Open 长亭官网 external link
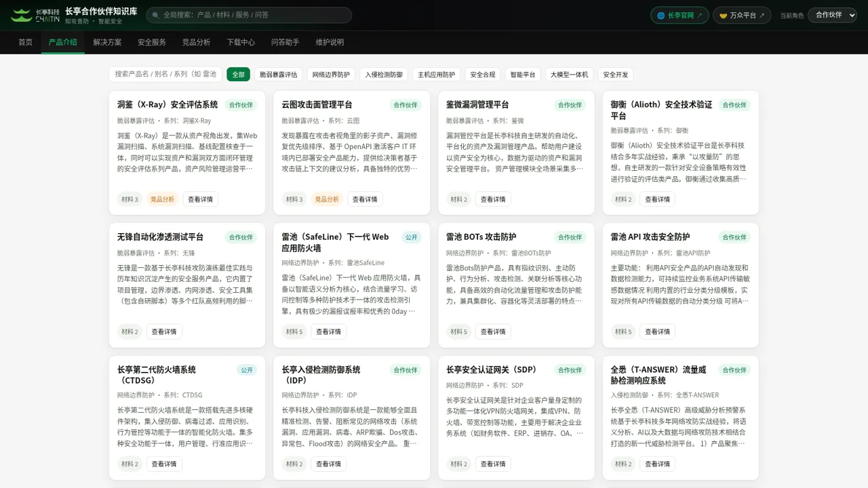868x488 pixels. (x=679, y=15)
